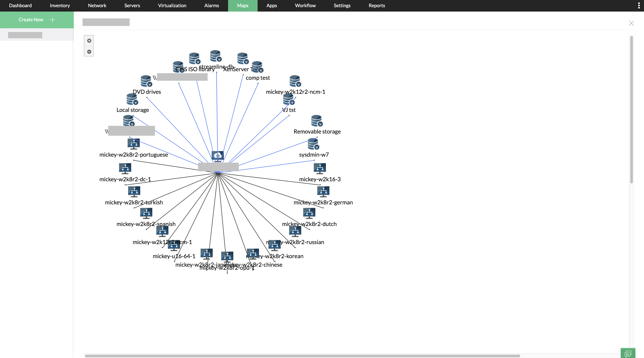Zoom out of the map
Viewport: 644px width, 358px height.
pos(89,52)
